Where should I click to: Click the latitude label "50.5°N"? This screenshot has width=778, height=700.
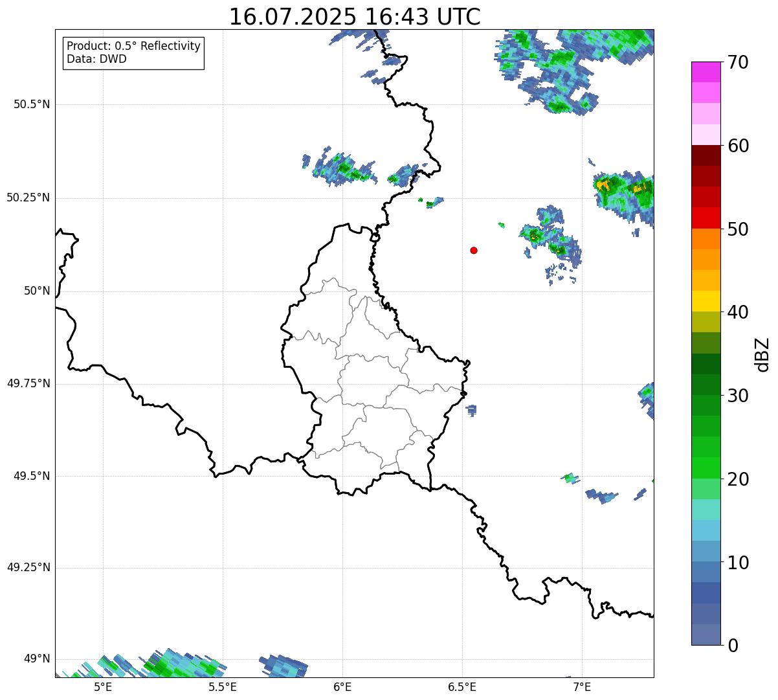[32, 104]
